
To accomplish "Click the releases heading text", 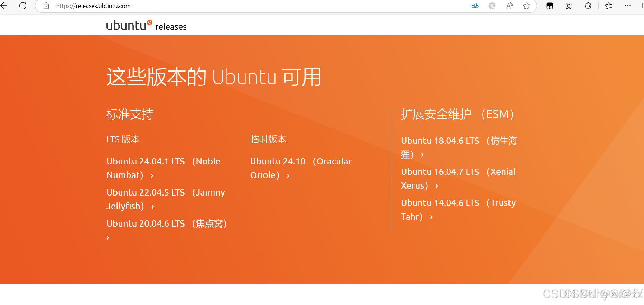I will click(x=171, y=27).
